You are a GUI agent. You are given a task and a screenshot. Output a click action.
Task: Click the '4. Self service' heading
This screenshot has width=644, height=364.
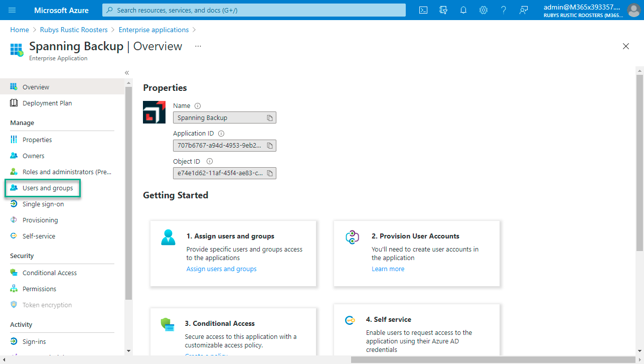pos(388,319)
